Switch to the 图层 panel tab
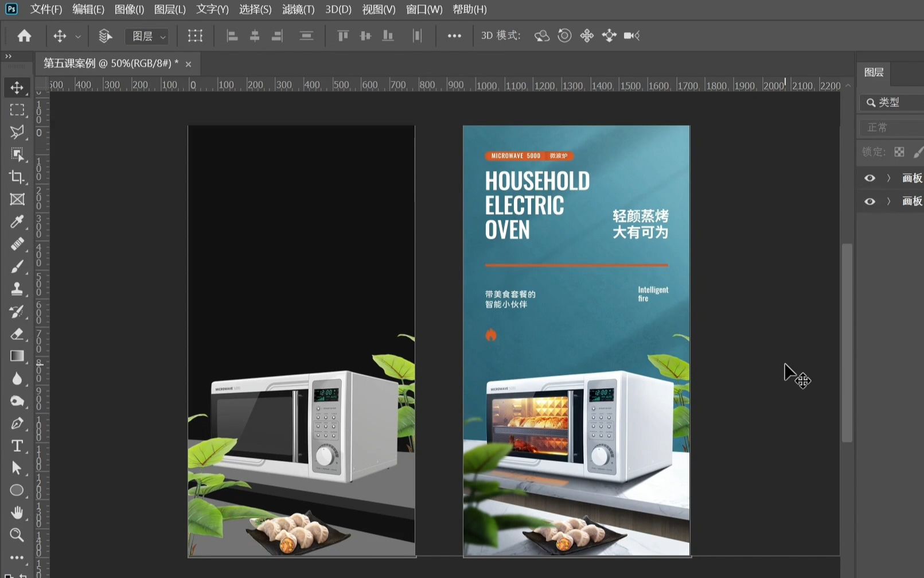 click(874, 72)
